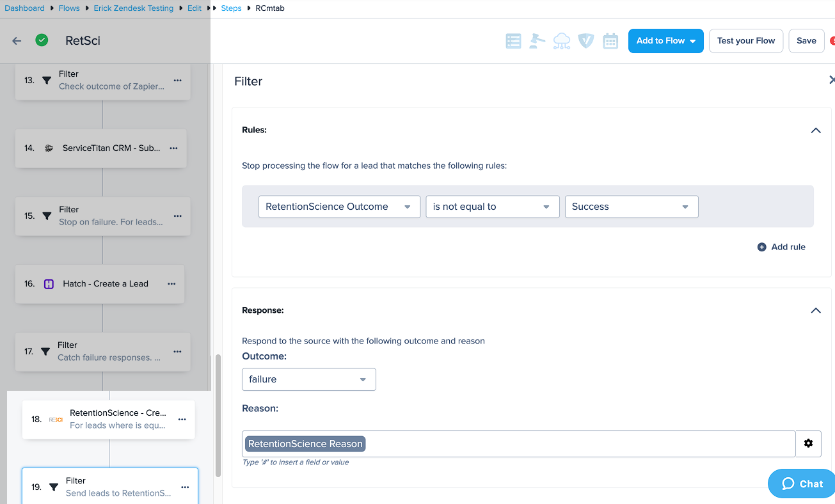This screenshot has height=504, width=835.
Task: Click the funnel icon on step 13
Action: [x=47, y=81]
